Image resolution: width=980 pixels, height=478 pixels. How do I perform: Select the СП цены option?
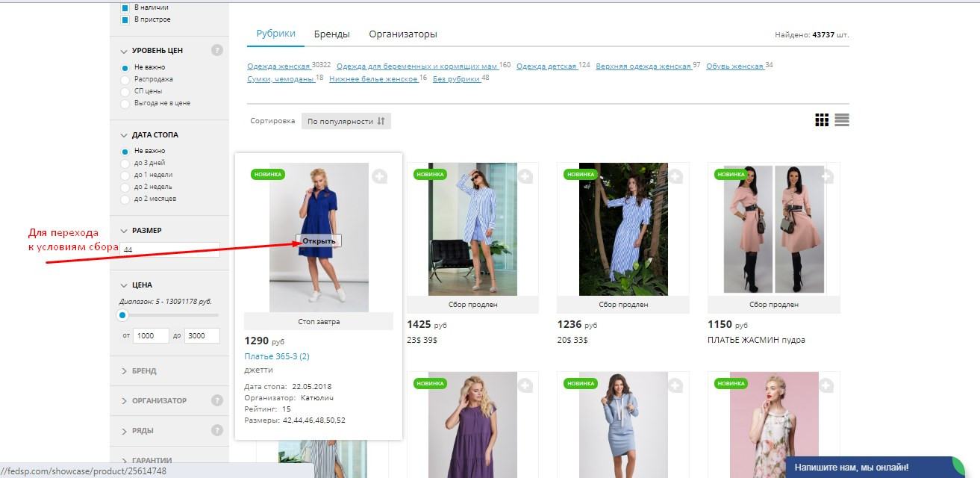coord(125,91)
